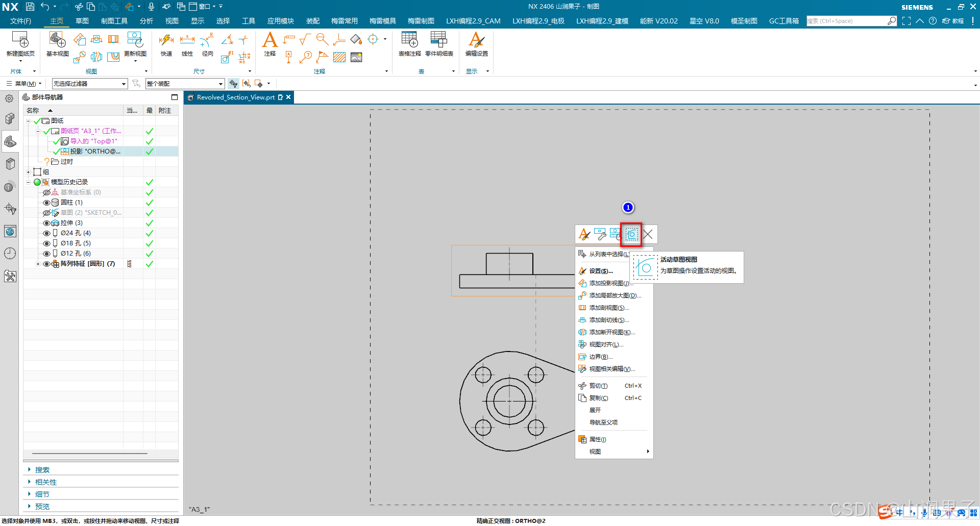Viewport: 980px width, 526px height.
Task: Choose 添加局部放大图(D)... in context menu
Action: point(614,295)
